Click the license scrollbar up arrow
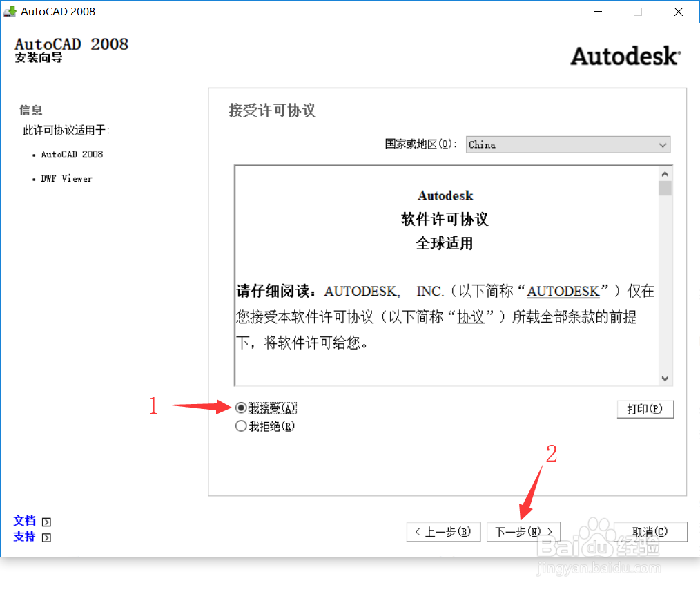The height and width of the screenshot is (592, 700). [665, 174]
